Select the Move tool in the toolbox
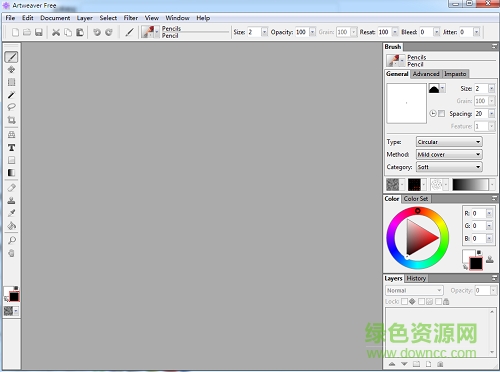500x372 pixels. click(x=11, y=69)
